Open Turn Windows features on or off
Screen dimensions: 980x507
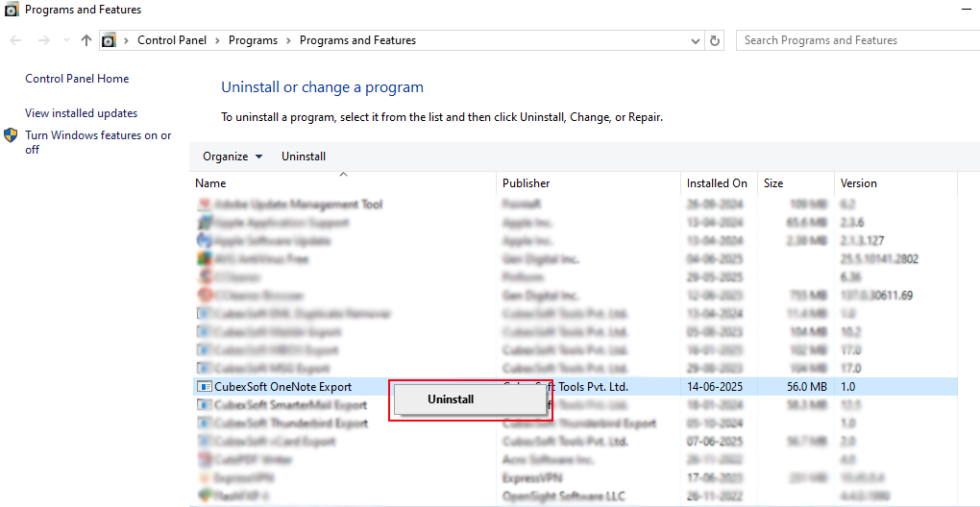pos(98,142)
